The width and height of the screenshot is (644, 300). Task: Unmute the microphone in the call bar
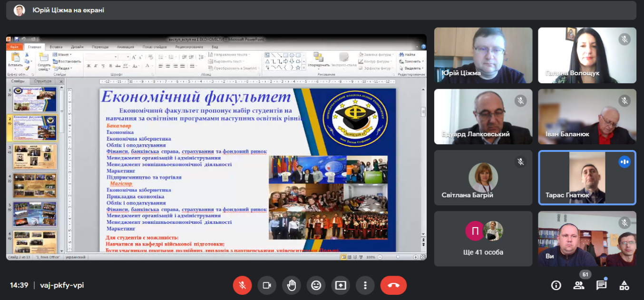242,285
